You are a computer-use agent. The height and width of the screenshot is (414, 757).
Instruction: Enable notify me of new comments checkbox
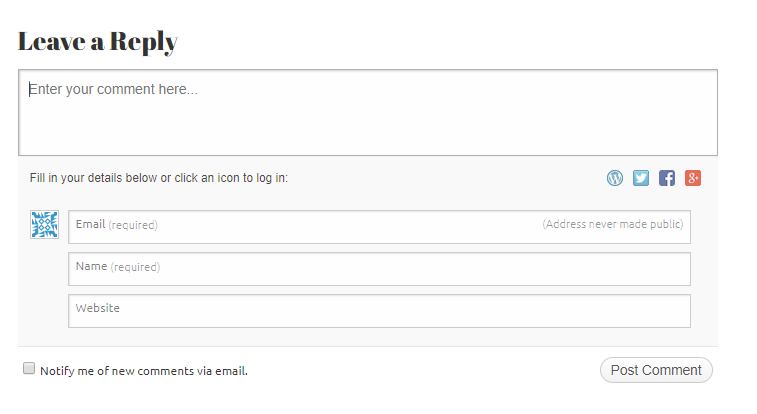(29, 369)
